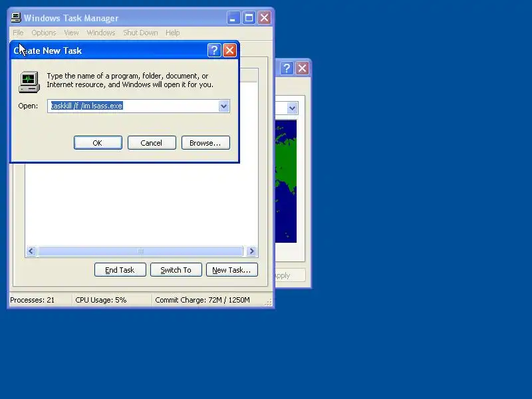
Task: Click the computer monitor icon in Create New Task
Action: pos(29,82)
